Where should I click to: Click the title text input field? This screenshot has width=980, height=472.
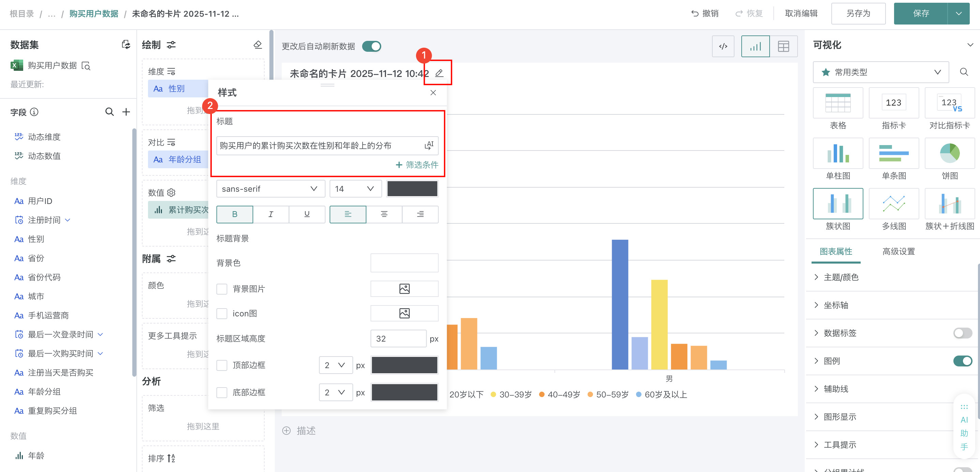[x=320, y=145]
